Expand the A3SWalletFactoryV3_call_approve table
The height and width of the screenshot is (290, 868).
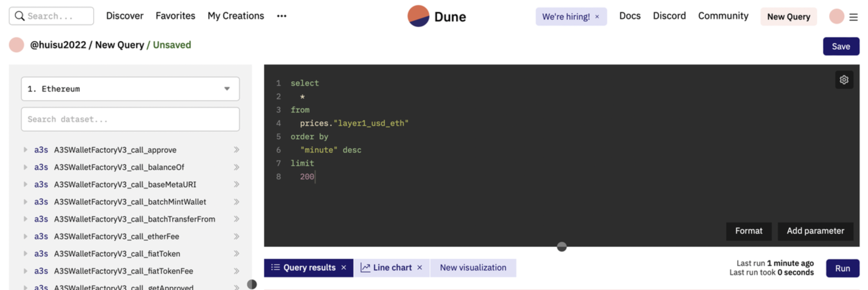click(x=25, y=150)
